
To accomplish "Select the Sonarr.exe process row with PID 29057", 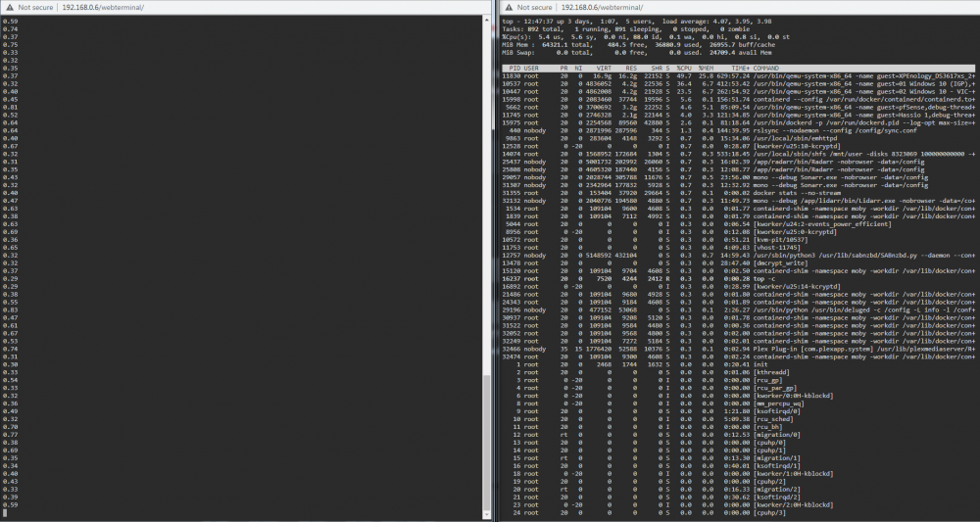I will click(x=738, y=177).
